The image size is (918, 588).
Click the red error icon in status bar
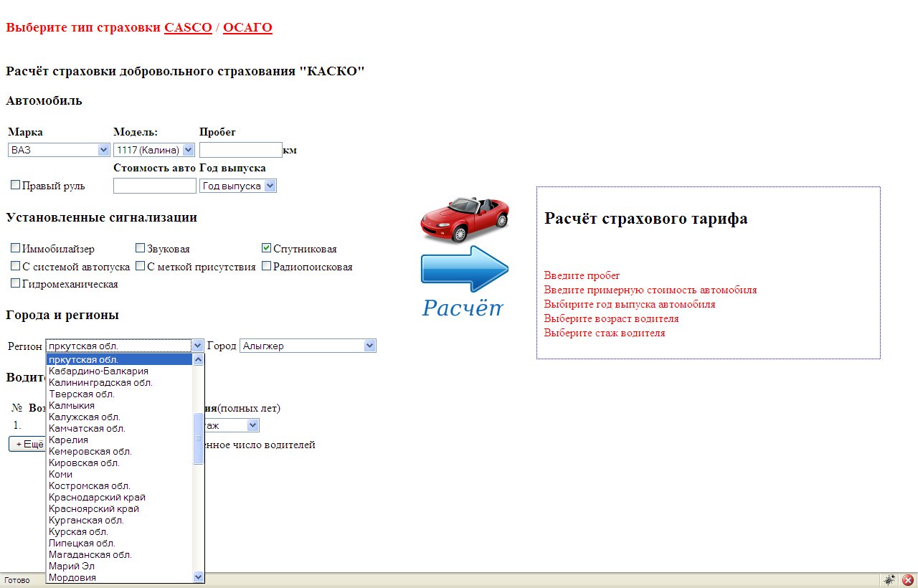point(907,580)
